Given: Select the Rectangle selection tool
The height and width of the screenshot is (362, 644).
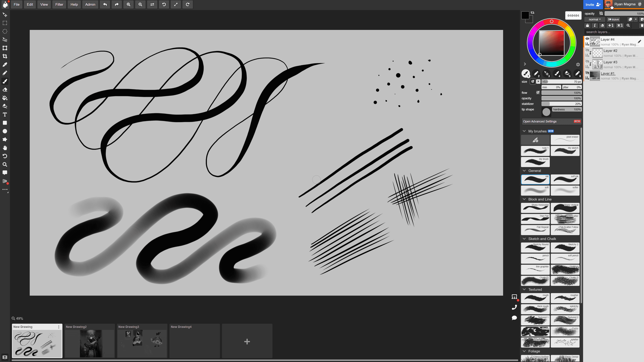Looking at the screenshot, I should point(5,23).
